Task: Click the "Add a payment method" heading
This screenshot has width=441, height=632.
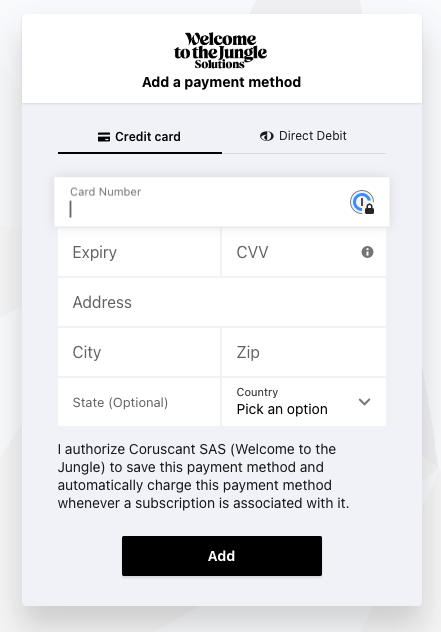Action: click(x=222, y=82)
